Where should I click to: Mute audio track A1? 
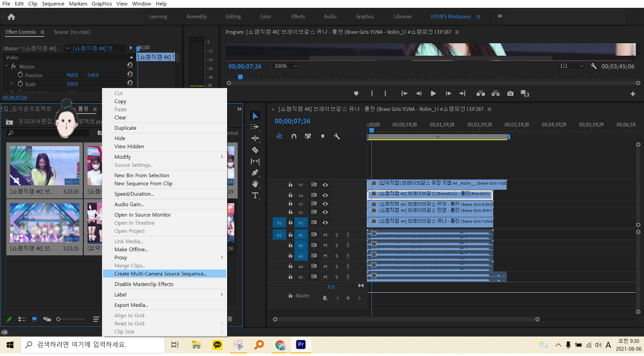(x=325, y=235)
